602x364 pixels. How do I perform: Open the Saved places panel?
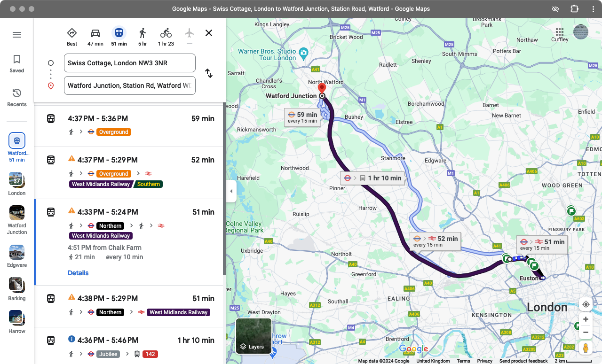(x=17, y=63)
